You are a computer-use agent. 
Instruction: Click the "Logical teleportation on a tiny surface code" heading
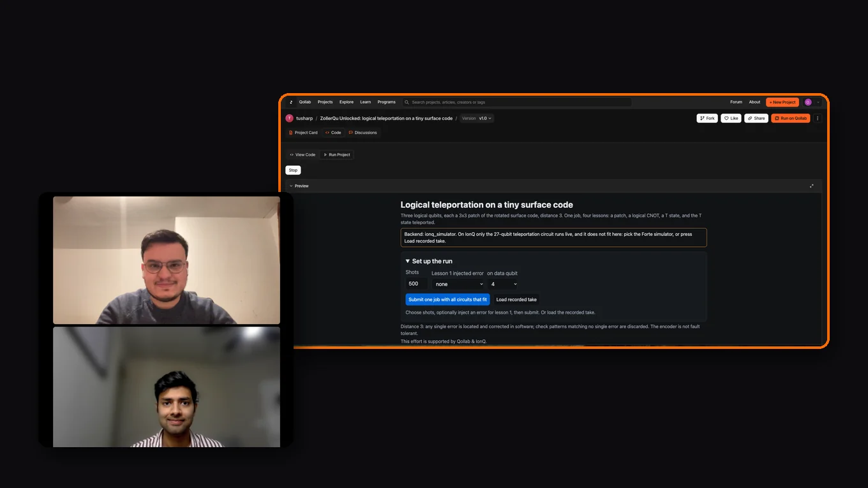pyautogui.click(x=486, y=205)
